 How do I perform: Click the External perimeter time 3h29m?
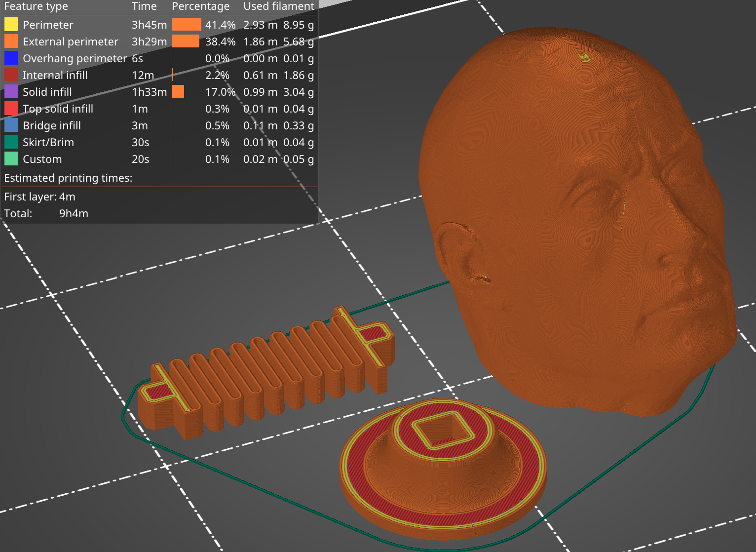149,41
